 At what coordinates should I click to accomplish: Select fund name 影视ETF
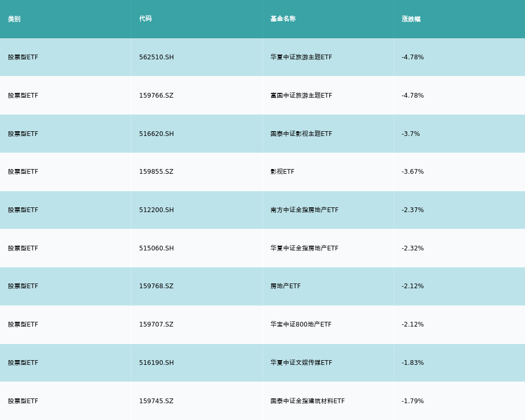click(x=282, y=172)
